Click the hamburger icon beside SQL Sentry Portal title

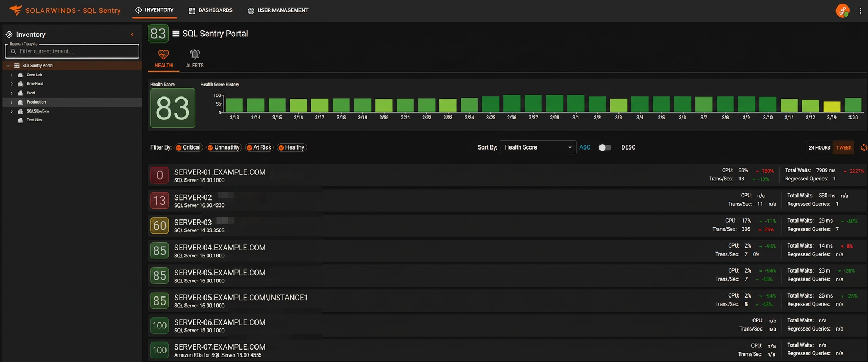pyautogui.click(x=176, y=34)
